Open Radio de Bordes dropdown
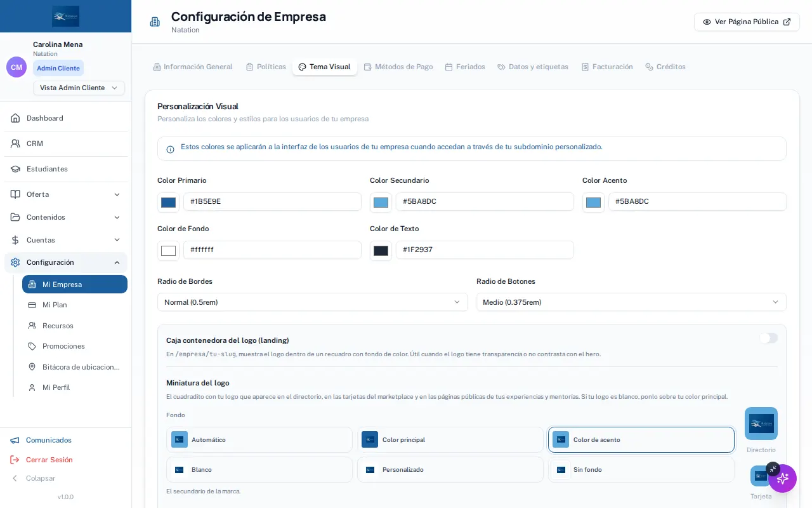 (313, 302)
